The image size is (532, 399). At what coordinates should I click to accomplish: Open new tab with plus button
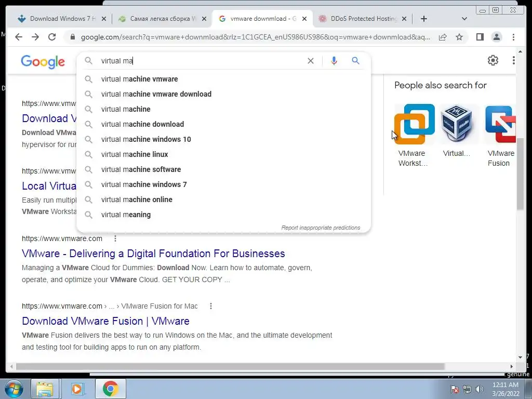(x=424, y=19)
